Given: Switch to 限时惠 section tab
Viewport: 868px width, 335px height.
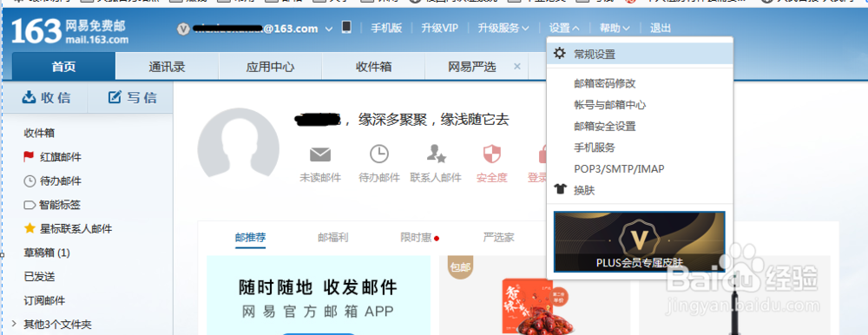Looking at the screenshot, I should [416, 238].
